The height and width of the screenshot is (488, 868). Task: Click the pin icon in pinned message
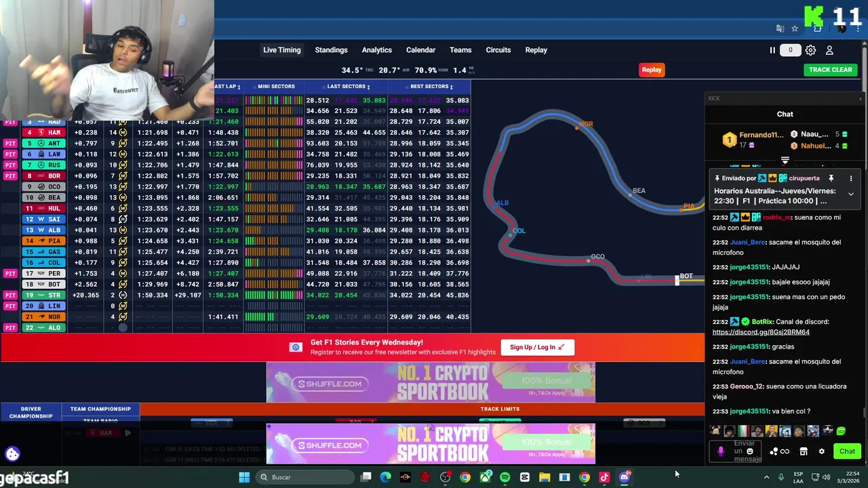(x=831, y=178)
